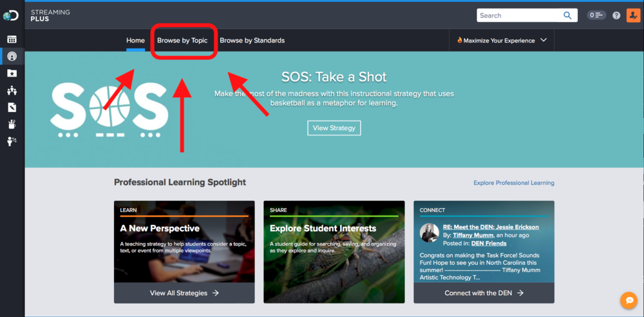
Task: Open the DEN Friends link
Action: [489, 244]
